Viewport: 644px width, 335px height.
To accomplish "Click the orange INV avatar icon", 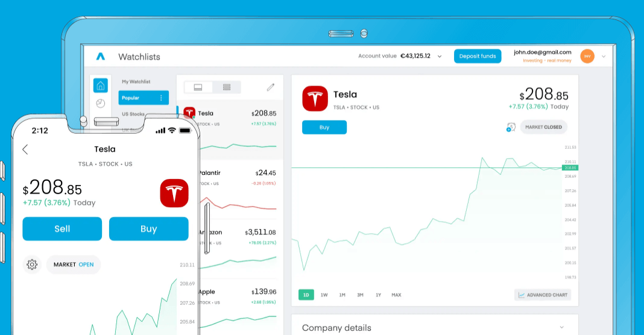I will coord(587,56).
